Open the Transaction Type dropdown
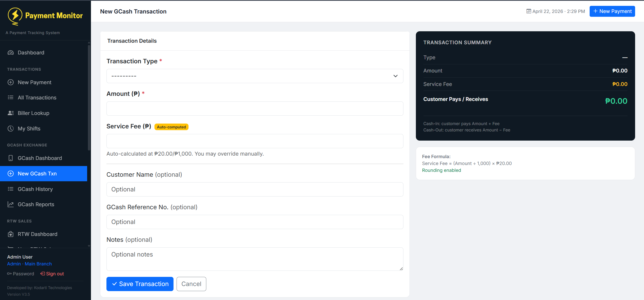The height and width of the screenshot is (300, 644). pyautogui.click(x=255, y=76)
